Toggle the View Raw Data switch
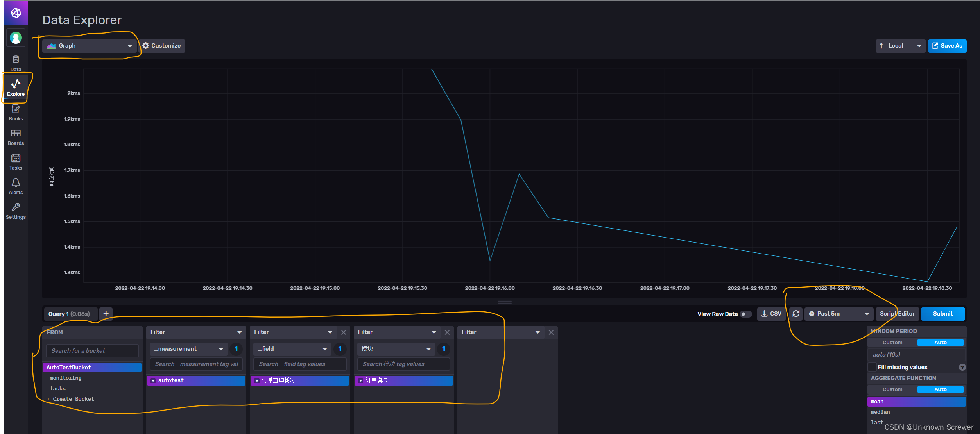This screenshot has width=980, height=434. (745, 314)
